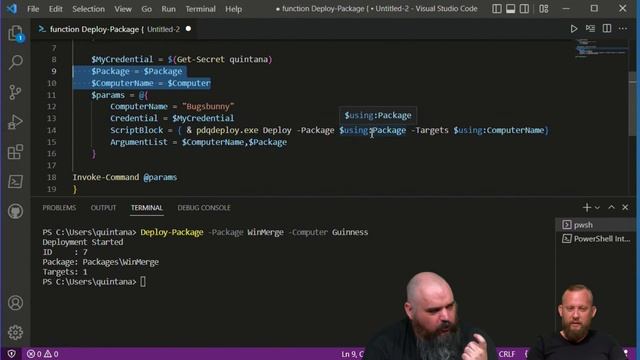Click the $using:ComputerName variable on line 14
The image size is (640, 360).
pos(499,130)
